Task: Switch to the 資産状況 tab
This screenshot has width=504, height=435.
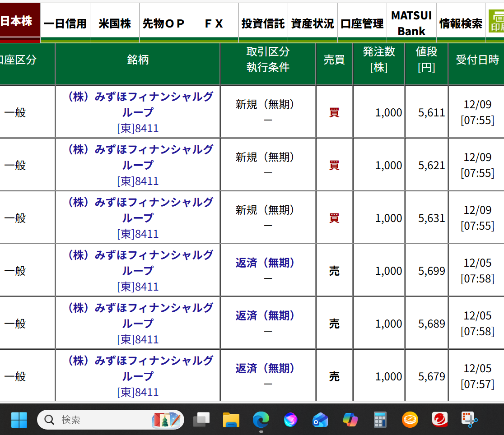Action: (313, 23)
